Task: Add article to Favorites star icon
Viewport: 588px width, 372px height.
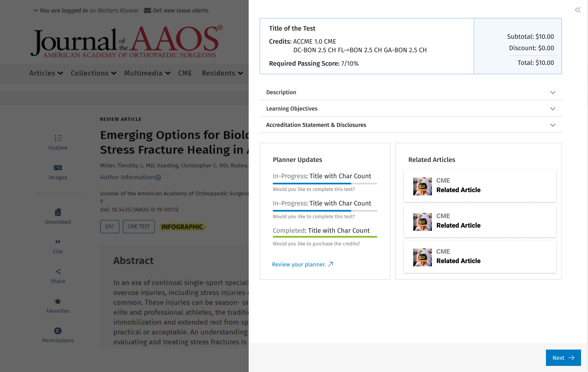Action: [x=58, y=301]
